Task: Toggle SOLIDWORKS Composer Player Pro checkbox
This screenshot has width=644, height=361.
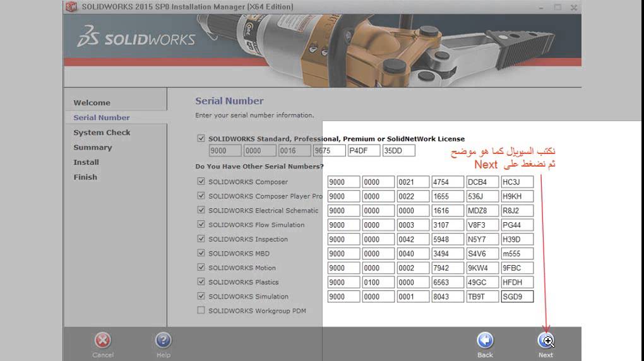Action: [x=201, y=196]
